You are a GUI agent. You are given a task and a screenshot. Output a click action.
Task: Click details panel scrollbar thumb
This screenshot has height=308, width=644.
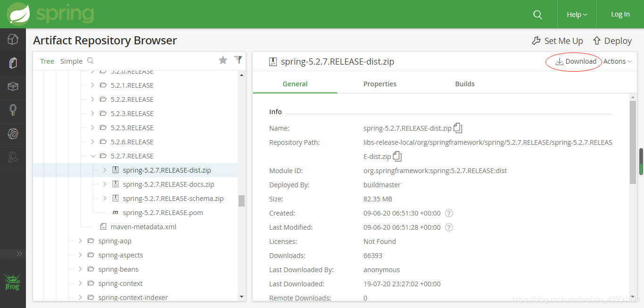tap(633, 142)
